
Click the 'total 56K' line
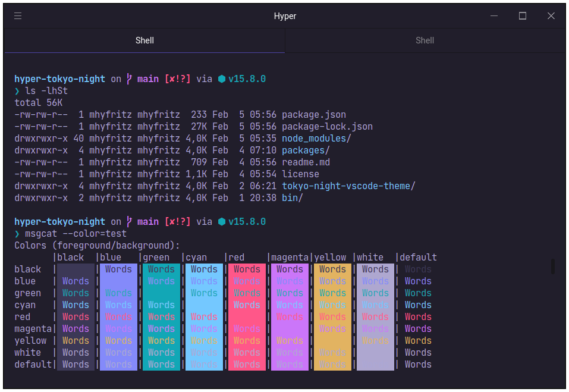39,103
